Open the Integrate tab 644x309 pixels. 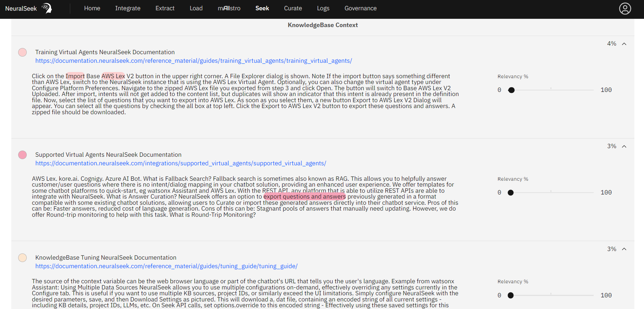click(128, 8)
